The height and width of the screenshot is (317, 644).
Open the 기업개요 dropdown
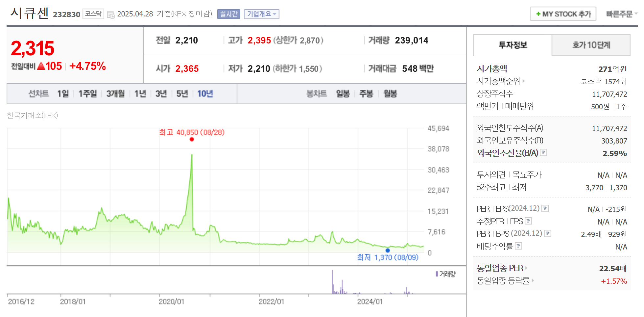[262, 14]
